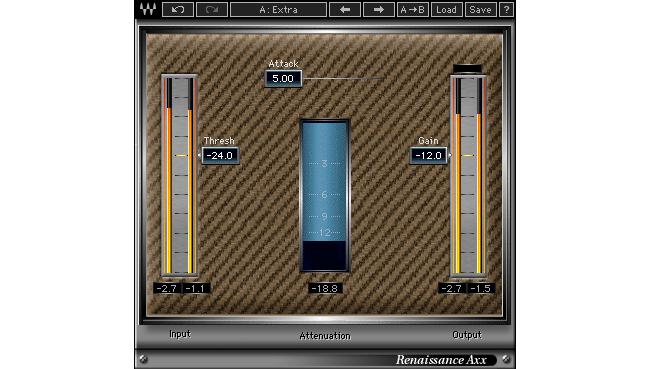Image resolution: width=650 pixels, height=369 pixels.
Task: Click the Attack label
Action: [283, 64]
